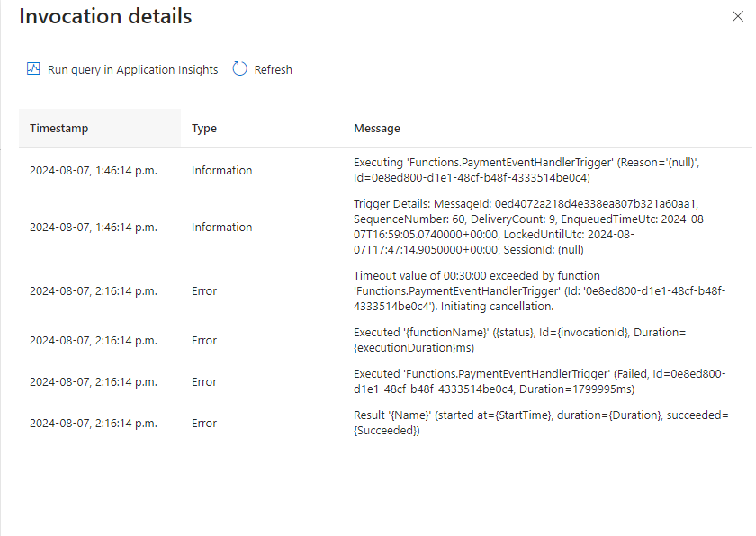Click the Message column header

[377, 129]
